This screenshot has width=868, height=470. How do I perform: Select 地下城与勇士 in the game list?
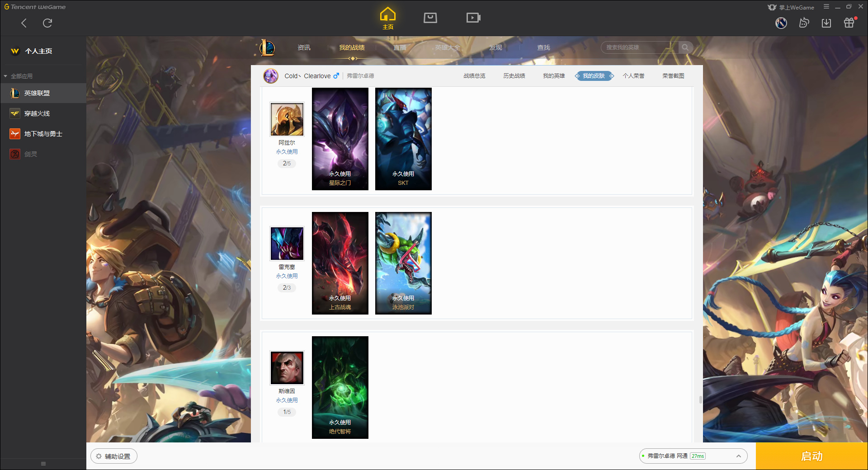pyautogui.click(x=43, y=134)
